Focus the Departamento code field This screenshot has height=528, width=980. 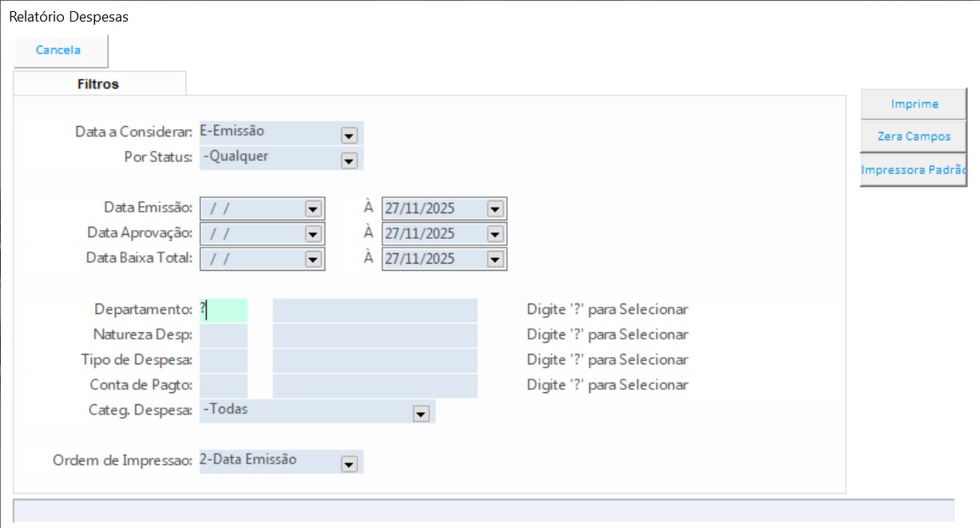coord(224,310)
